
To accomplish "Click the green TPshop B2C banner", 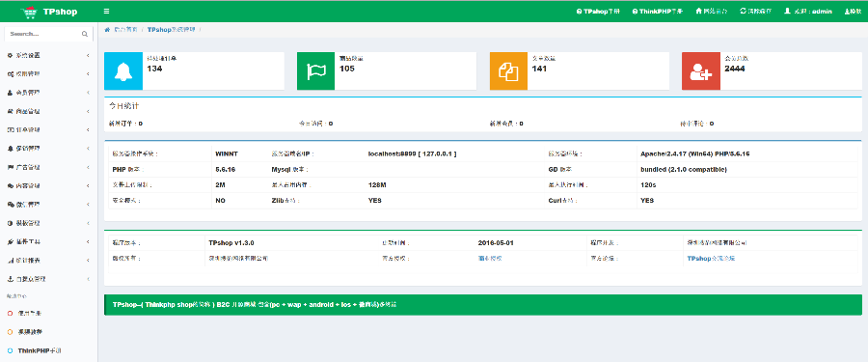I will (483, 305).
